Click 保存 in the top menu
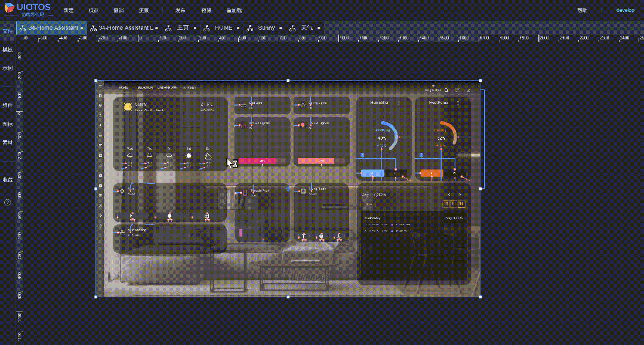 (94, 10)
